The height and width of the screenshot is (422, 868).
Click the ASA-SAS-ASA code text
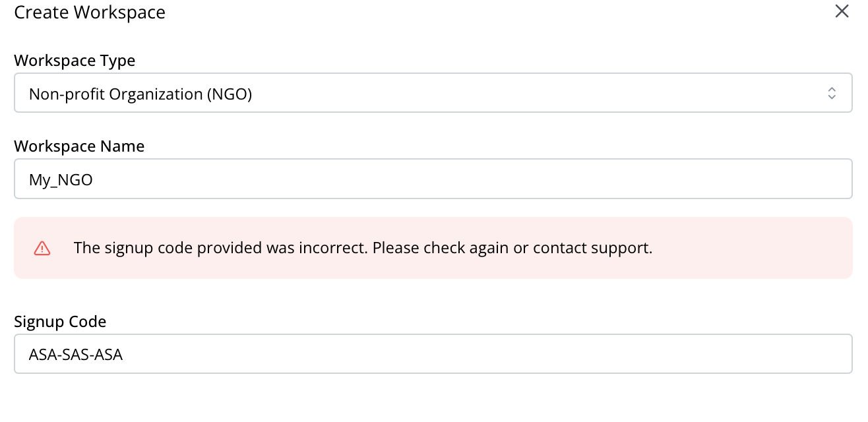coord(76,354)
